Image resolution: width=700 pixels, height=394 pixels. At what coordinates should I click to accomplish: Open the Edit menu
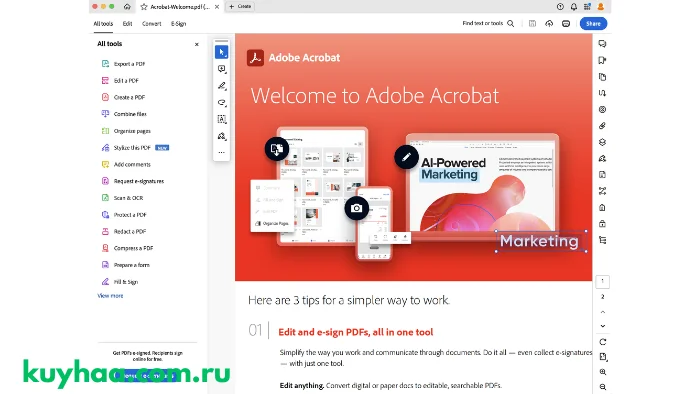point(127,24)
